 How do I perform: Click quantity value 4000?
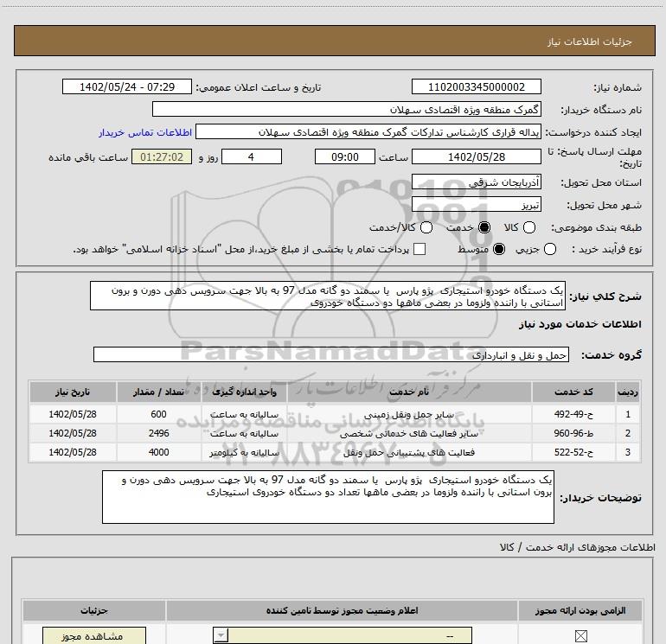pos(158,453)
